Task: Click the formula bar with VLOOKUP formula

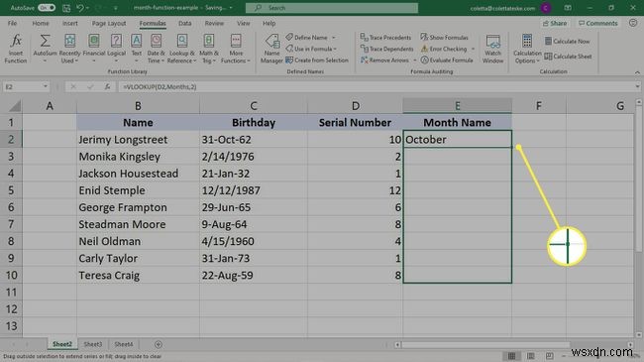Action: click(x=376, y=87)
